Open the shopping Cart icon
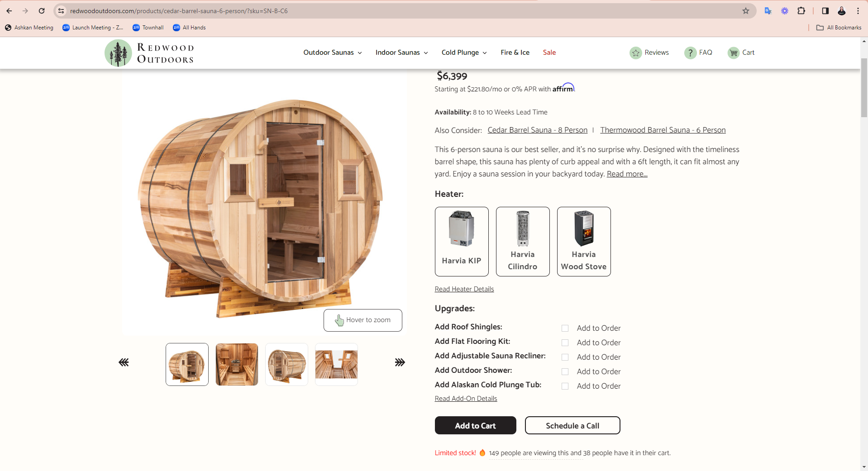The width and height of the screenshot is (868, 471). [x=733, y=53]
